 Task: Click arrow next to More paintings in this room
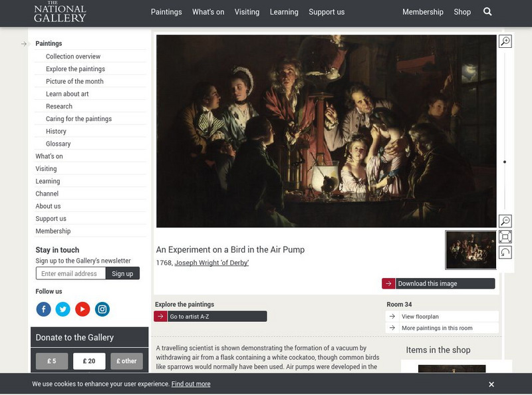tap(392, 328)
